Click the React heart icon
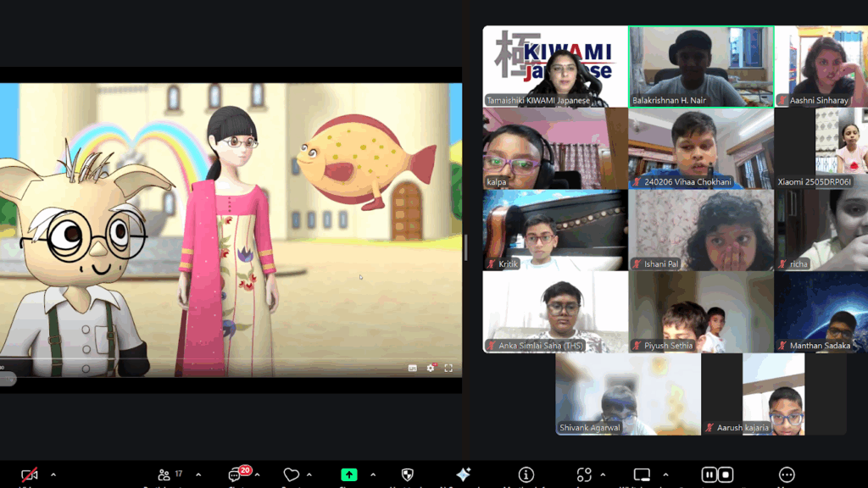 tap(292, 475)
